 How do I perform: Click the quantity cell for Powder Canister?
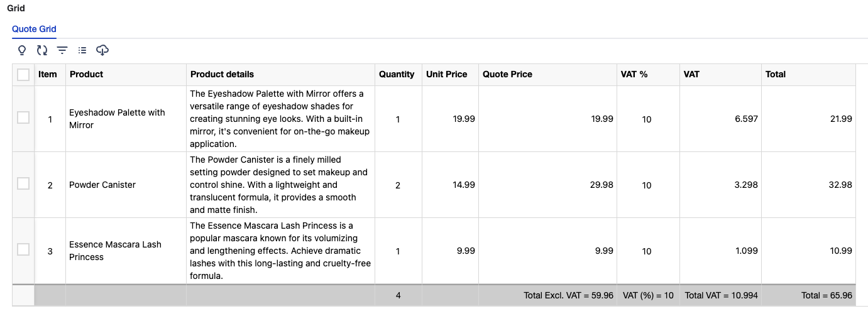click(x=398, y=185)
